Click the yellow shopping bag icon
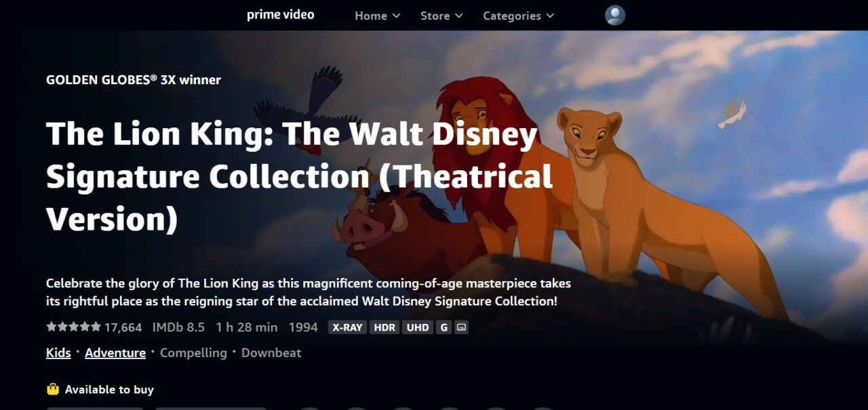868x410 pixels. [53, 389]
